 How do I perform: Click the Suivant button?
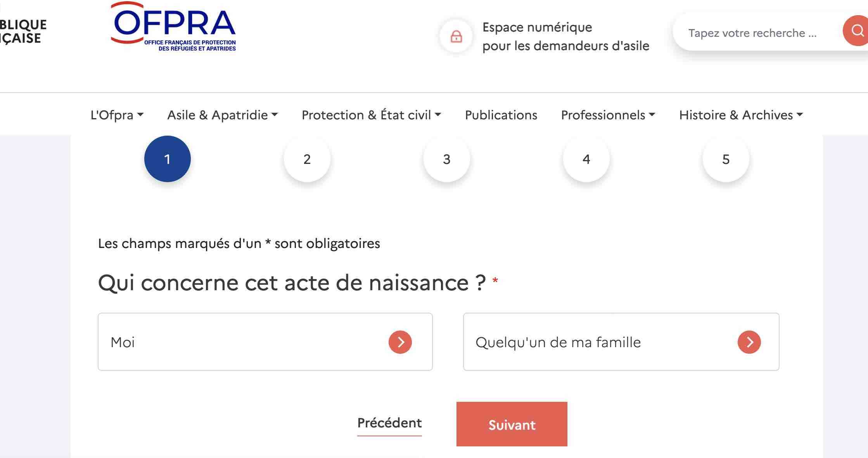pyautogui.click(x=512, y=424)
